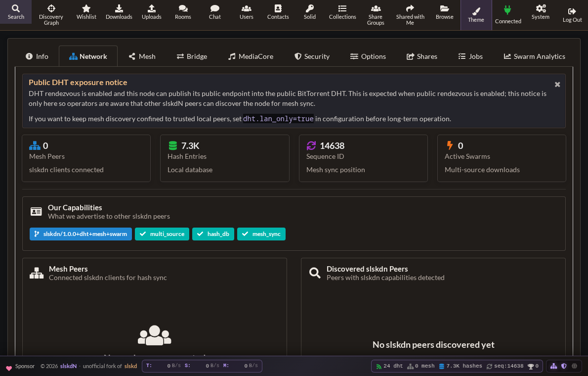Click the Hash Entries stat card
Image resolution: width=588 pixels, height=376 pixels.
coord(225,158)
